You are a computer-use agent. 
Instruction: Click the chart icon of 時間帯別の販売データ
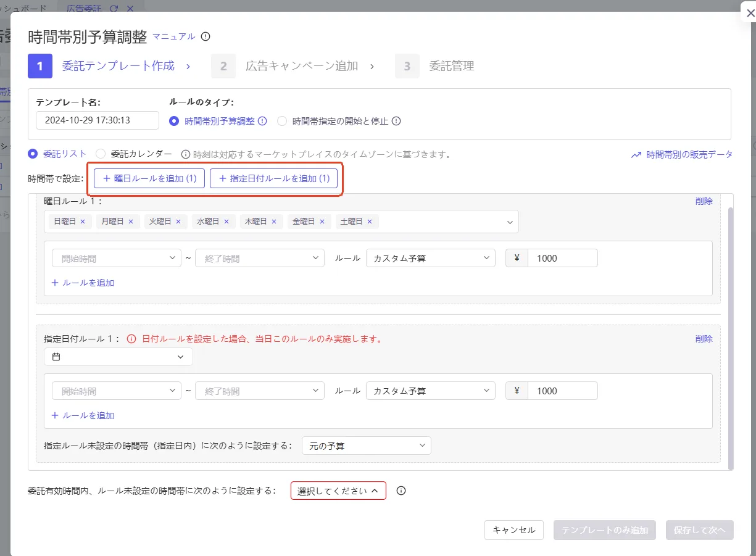636,155
